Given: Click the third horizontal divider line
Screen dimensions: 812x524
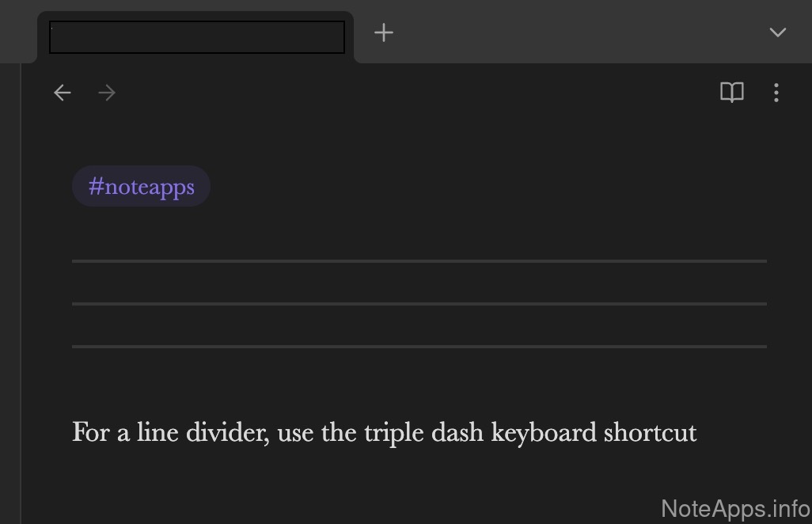Looking at the screenshot, I should pos(419,346).
